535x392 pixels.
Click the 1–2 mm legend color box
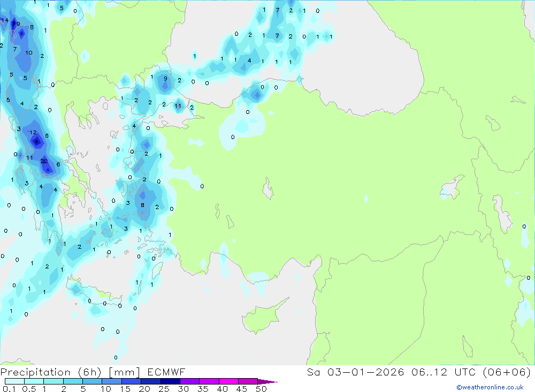pyautogui.click(x=53, y=381)
